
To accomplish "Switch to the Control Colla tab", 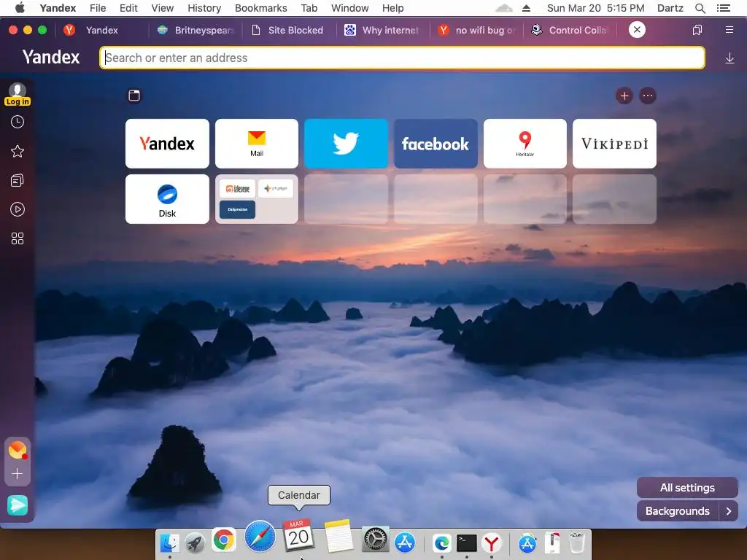I will pyautogui.click(x=571, y=30).
